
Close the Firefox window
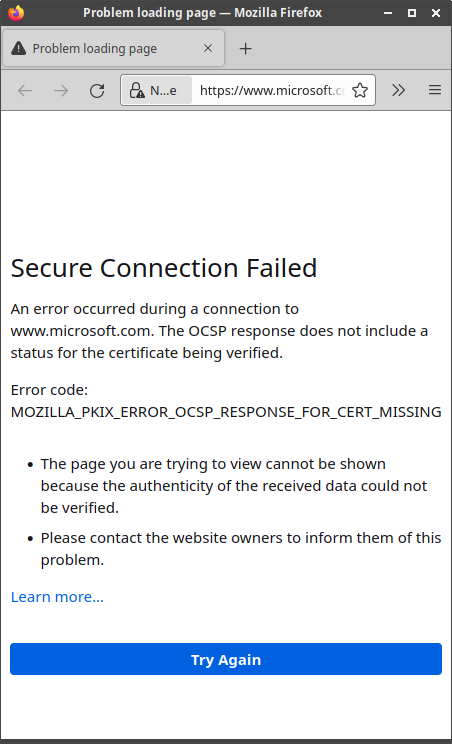point(436,13)
